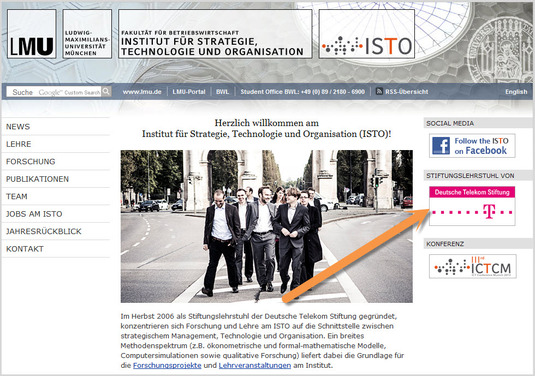Click the Facebook logo icon

click(x=441, y=146)
